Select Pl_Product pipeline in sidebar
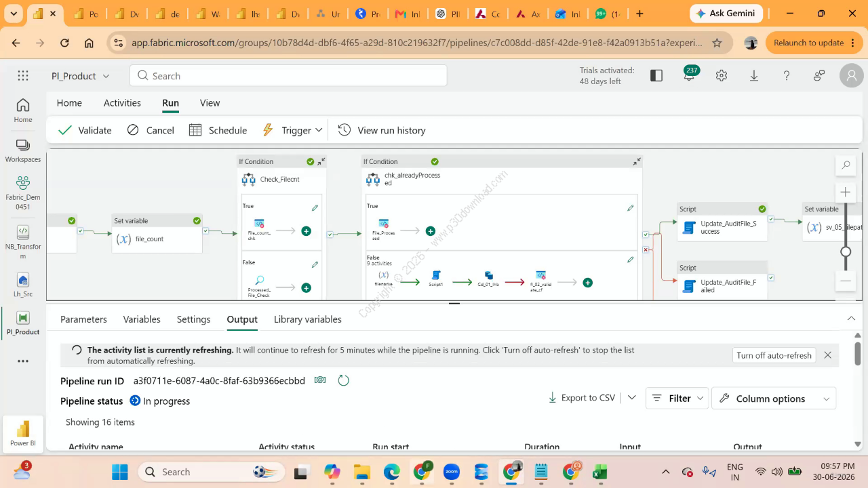This screenshot has width=868, height=488. [x=23, y=323]
